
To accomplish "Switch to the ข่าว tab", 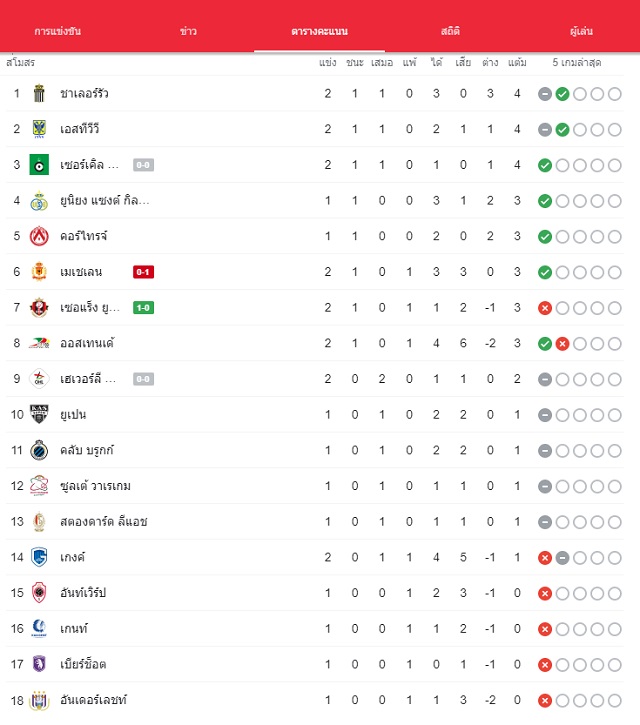I will pyautogui.click(x=188, y=31).
